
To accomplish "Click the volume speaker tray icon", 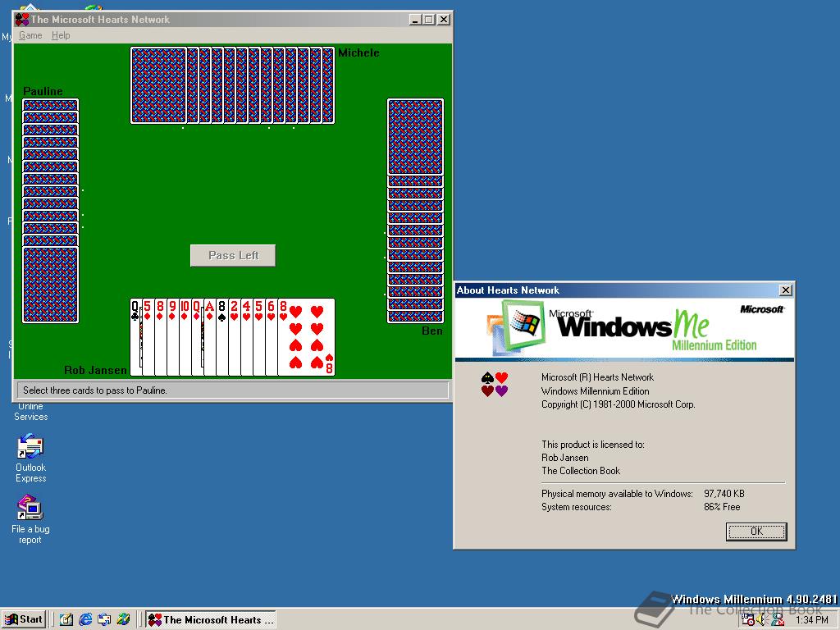I will (x=762, y=620).
